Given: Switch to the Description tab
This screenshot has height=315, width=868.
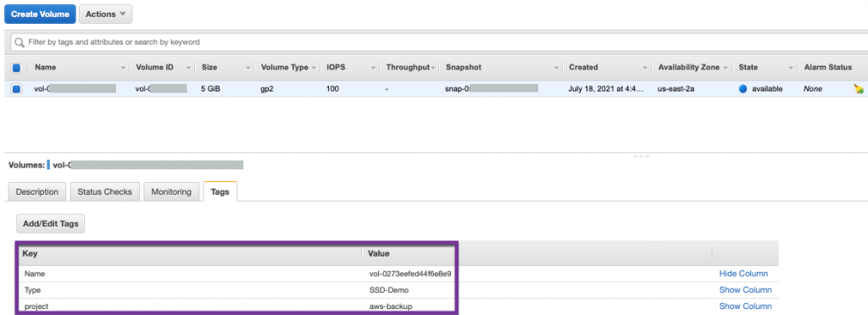Looking at the screenshot, I should click(x=37, y=191).
